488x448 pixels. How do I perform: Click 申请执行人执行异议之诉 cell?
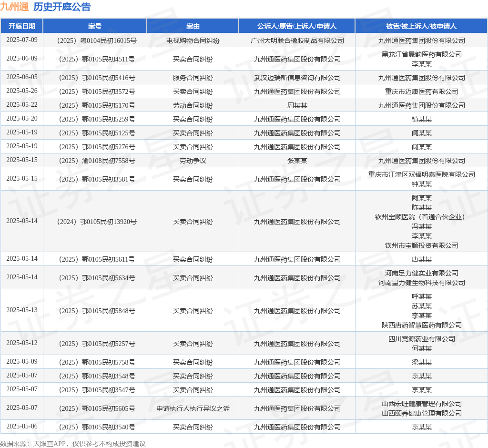tap(193, 408)
